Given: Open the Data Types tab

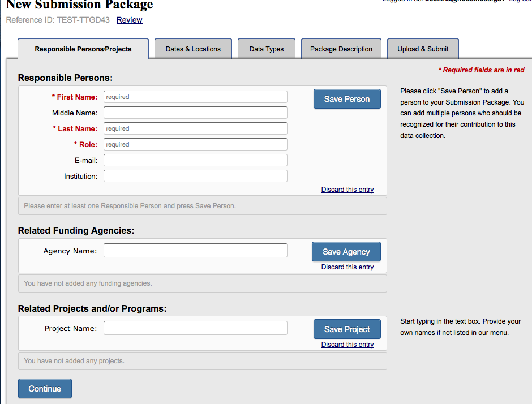Looking at the screenshot, I should click(x=267, y=49).
